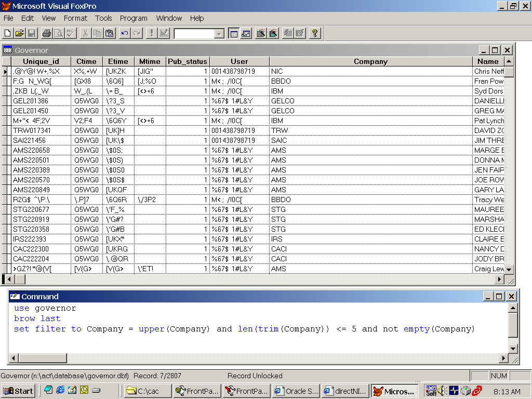Click the Redo toolbar icon
Image resolution: width=532 pixels, height=399 pixels.
(137, 33)
